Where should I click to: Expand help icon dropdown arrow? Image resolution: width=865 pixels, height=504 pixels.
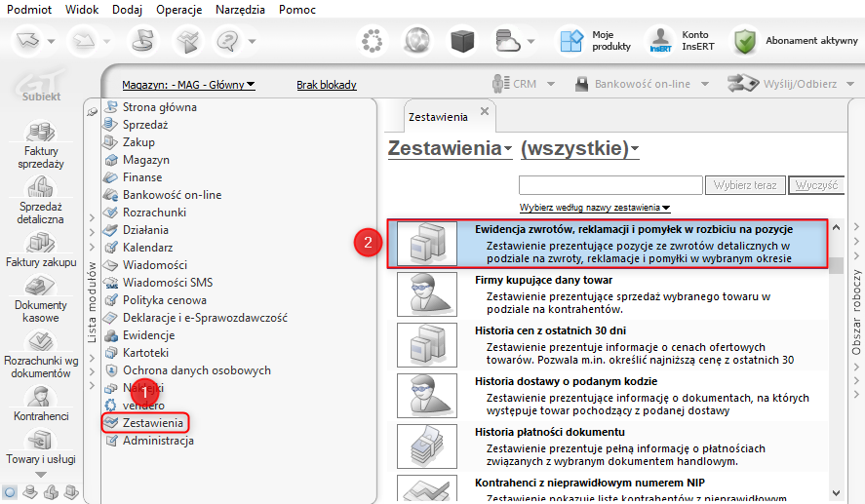pyautogui.click(x=253, y=41)
